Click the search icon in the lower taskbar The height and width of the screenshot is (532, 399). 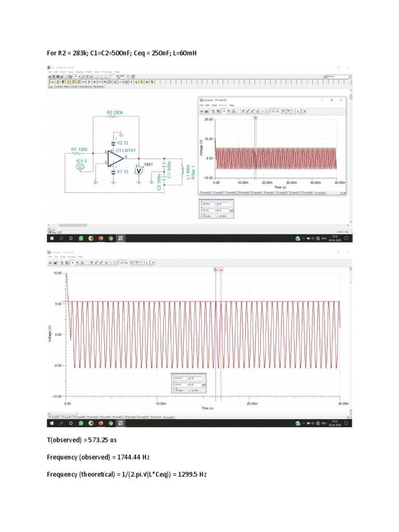[x=61, y=423]
